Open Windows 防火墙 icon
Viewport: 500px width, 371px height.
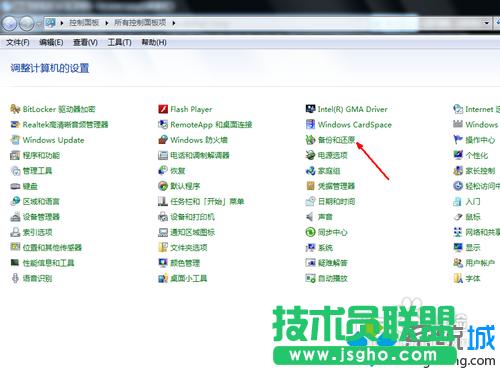163,140
